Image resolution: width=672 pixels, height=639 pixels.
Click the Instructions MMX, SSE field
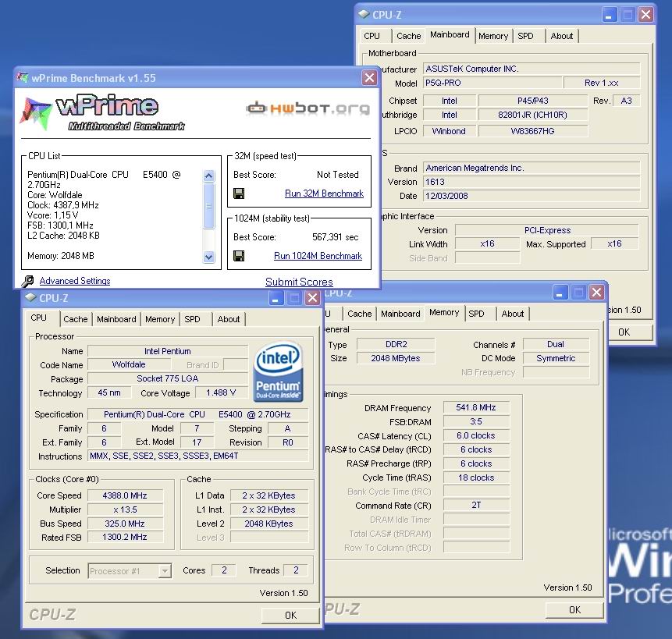(x=198, y=456)
